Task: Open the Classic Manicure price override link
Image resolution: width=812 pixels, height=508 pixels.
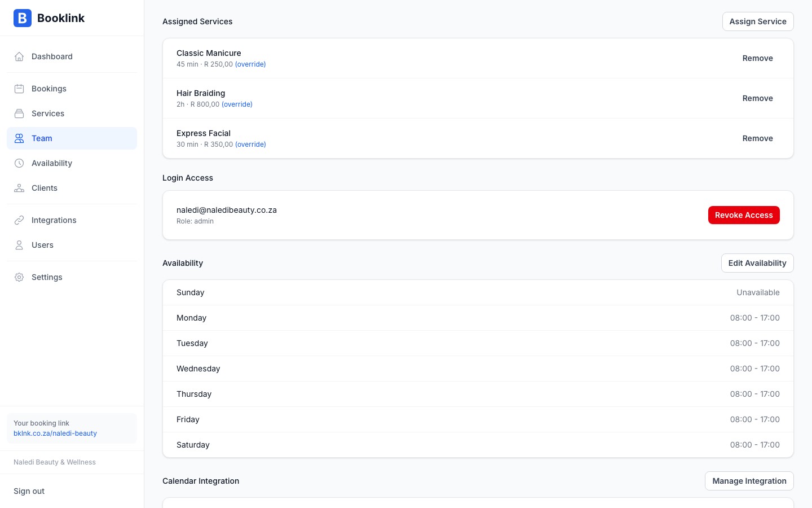Action: (x=250, y=64)
